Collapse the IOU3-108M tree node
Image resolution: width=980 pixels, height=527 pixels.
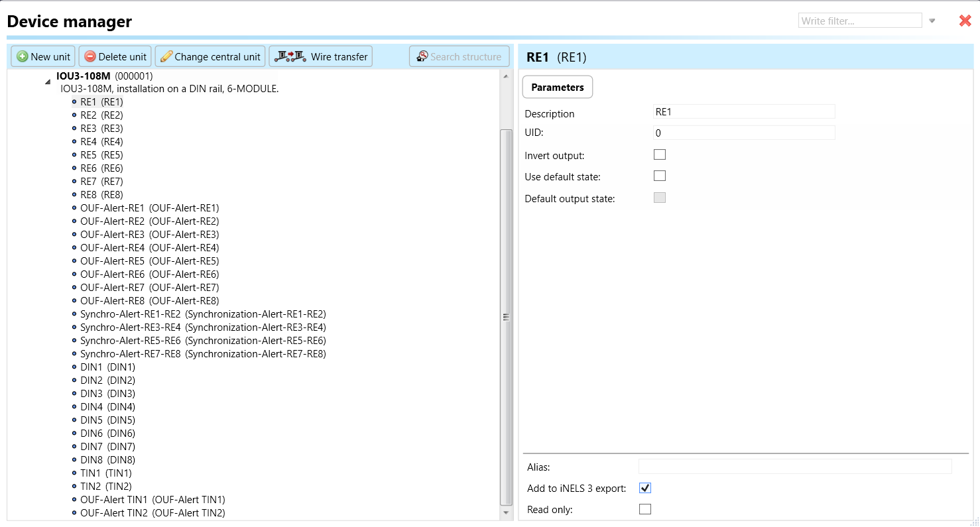click(48, 82)
